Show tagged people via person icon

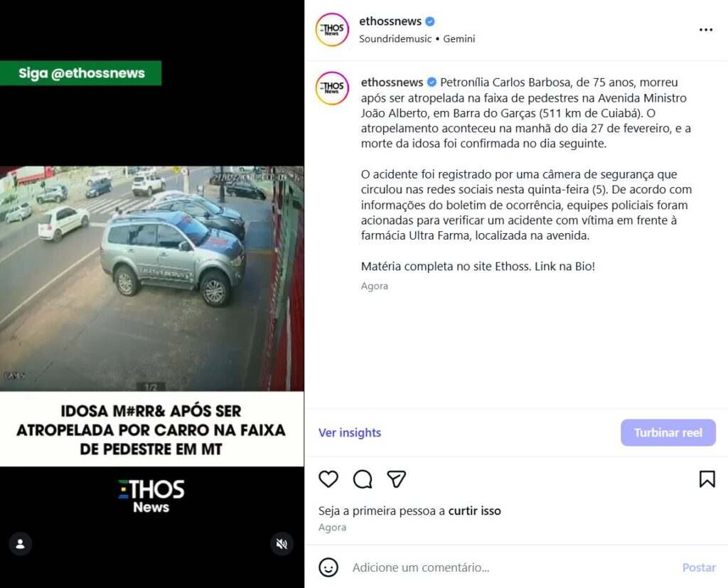pos(21,544)
